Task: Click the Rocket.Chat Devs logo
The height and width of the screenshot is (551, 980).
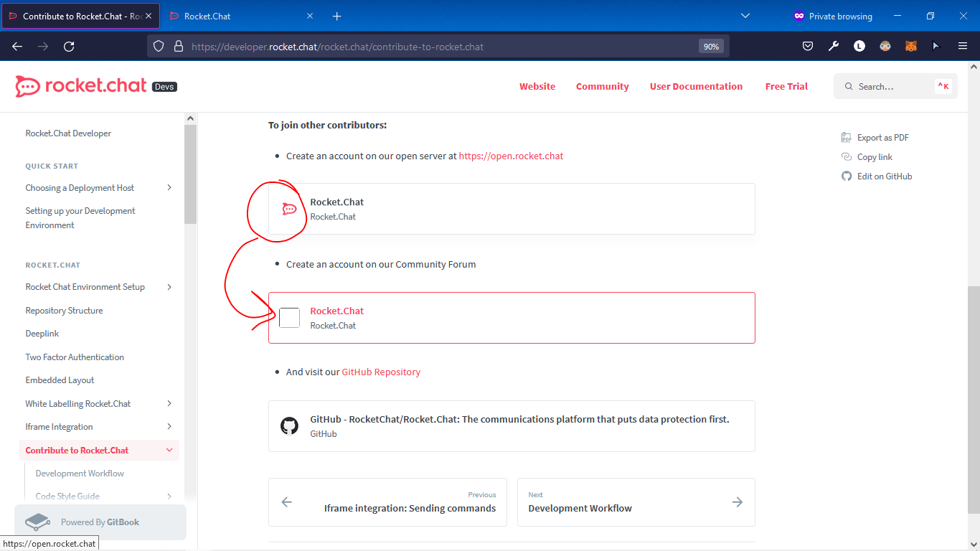Action: tap(95, 86)
